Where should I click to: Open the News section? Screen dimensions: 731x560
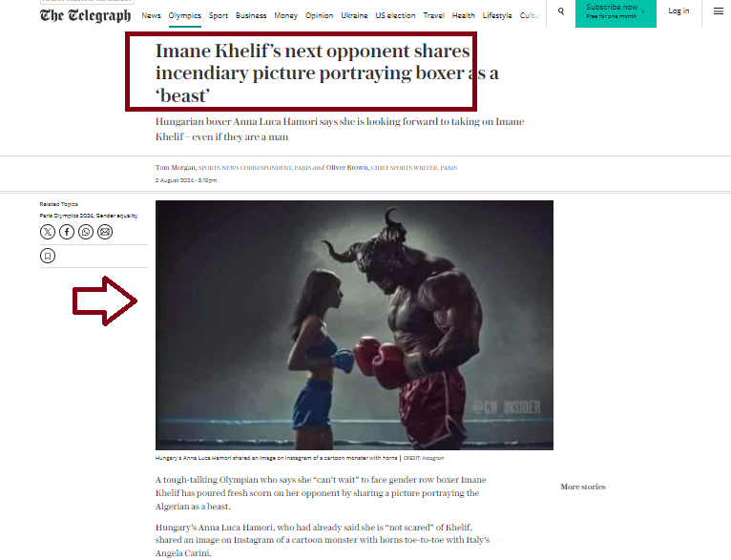click(151, 15)
